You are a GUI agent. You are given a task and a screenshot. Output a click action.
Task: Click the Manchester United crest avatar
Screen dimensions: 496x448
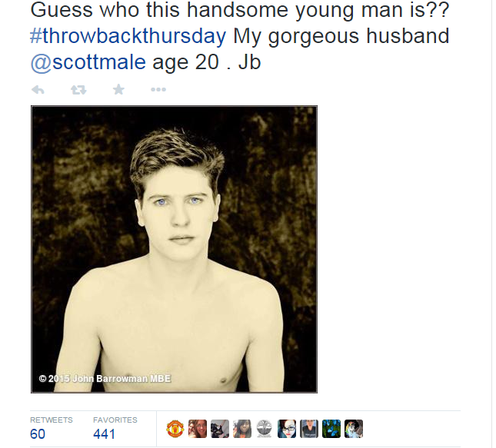point(175,428)
